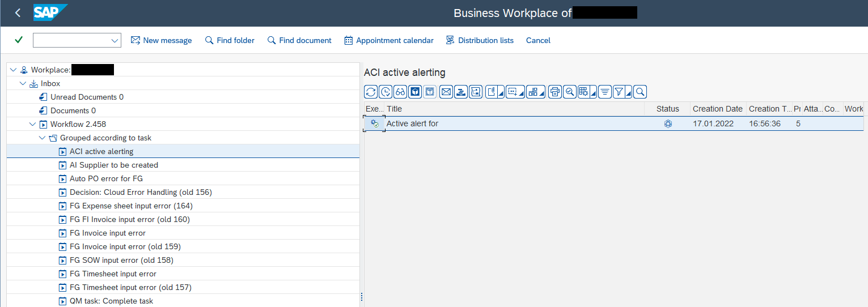Click the magnifier-with-check Details icon
Screen dimensions: 868x307
569,92
